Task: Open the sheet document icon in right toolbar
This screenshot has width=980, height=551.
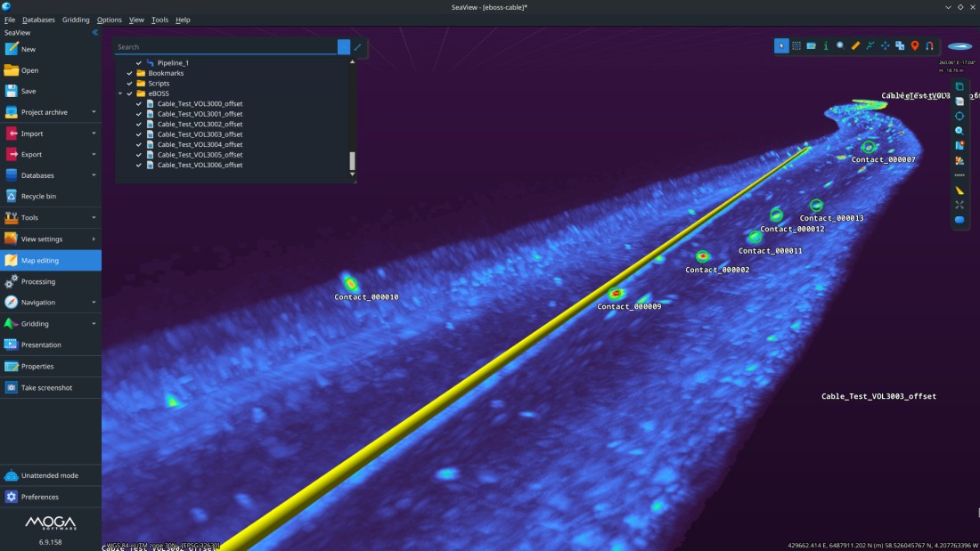Action: pos(960,101)
